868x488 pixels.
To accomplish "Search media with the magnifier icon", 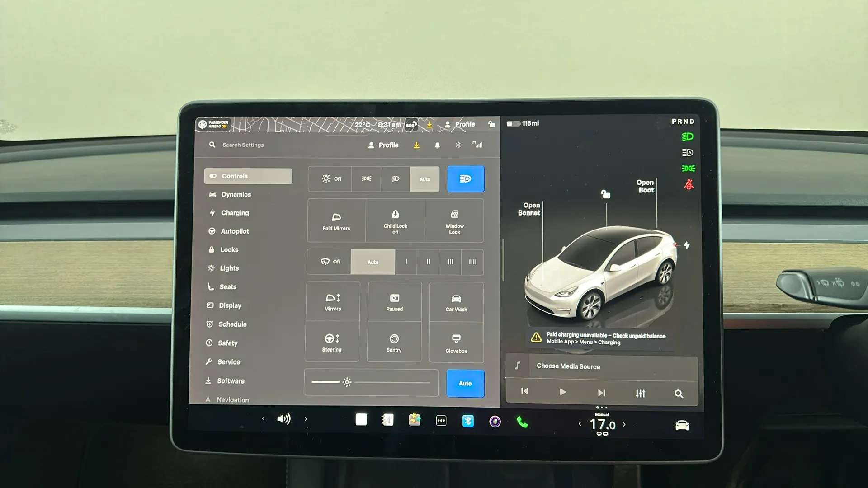I will click(x=679, y=394).
